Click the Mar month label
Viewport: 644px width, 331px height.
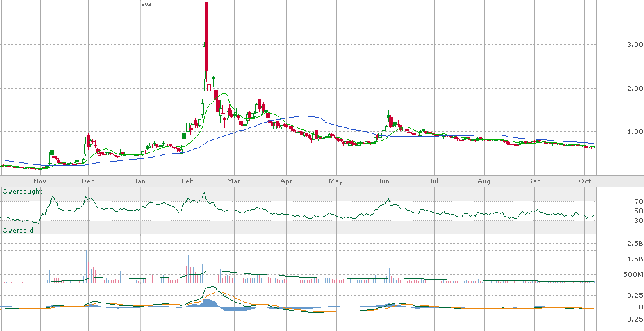pyautogui.click(x=234, y=181)
